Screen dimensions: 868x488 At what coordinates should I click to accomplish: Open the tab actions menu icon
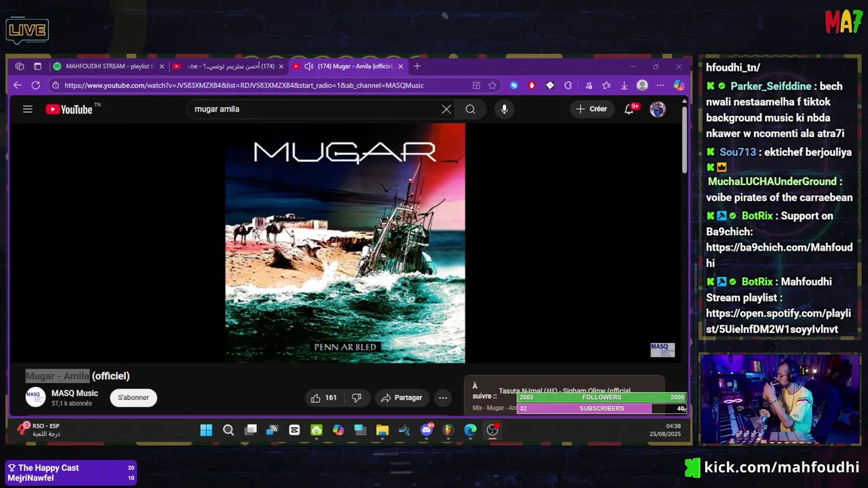coord(37,66)
